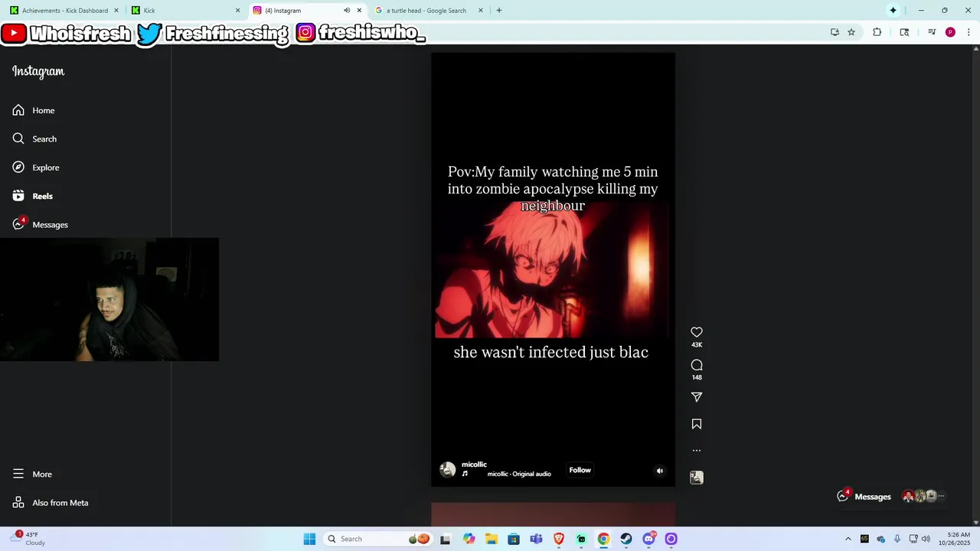Open the tab search icon in toolbar
980x551 pixels.
(x=904, y=32)
